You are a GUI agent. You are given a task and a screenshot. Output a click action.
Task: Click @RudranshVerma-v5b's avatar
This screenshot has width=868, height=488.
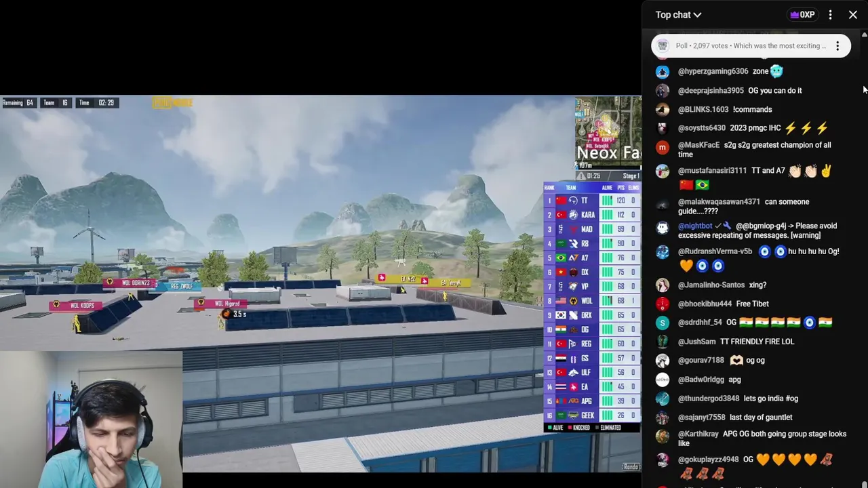tap(663, 252)
